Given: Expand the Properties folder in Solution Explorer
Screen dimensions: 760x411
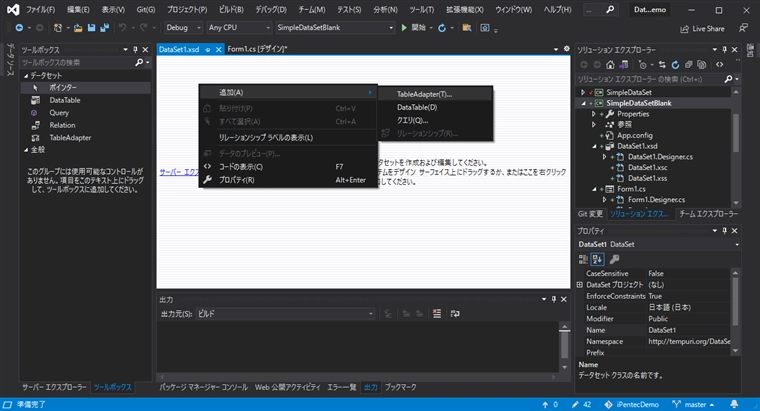Looking at the screenshot, I should coord(594,114).
